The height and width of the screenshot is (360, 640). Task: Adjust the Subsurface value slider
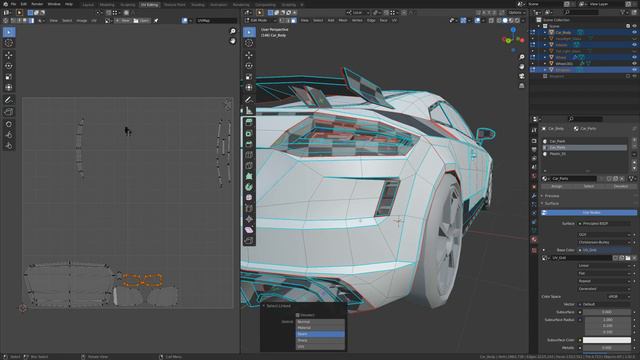[x=607, y=312]
